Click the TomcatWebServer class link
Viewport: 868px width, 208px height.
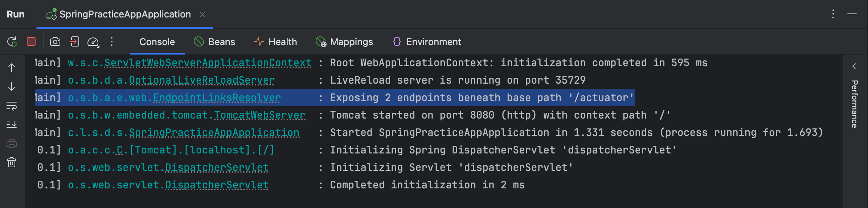[x=259, y=115]
